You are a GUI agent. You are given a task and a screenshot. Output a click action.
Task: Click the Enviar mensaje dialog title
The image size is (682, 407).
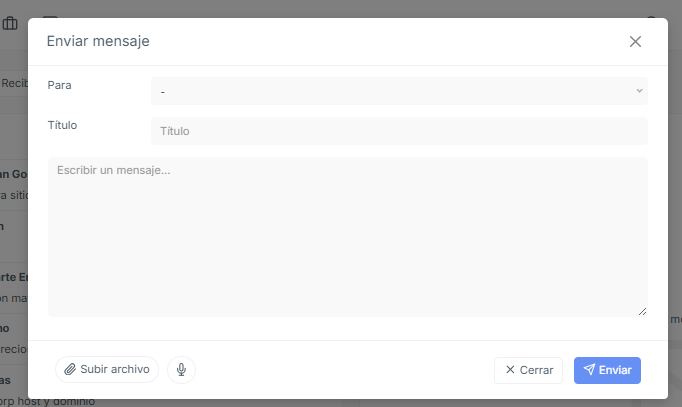98,41
